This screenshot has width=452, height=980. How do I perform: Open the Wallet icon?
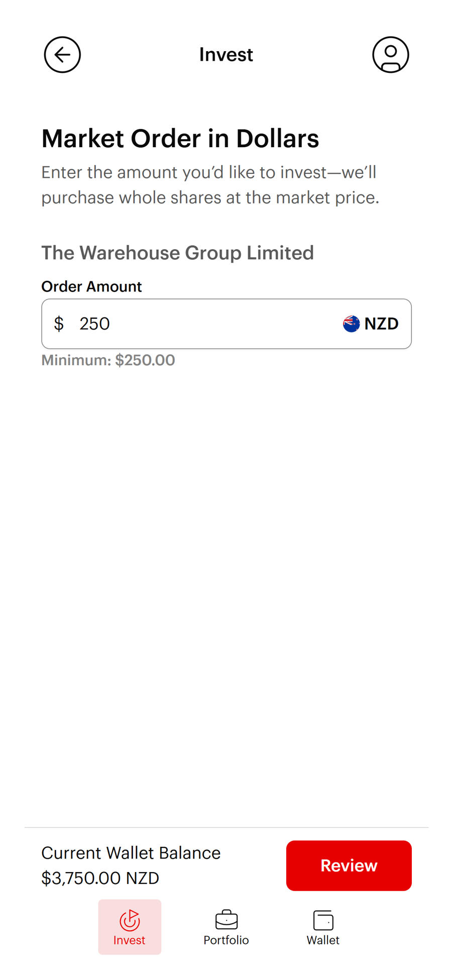323,918
